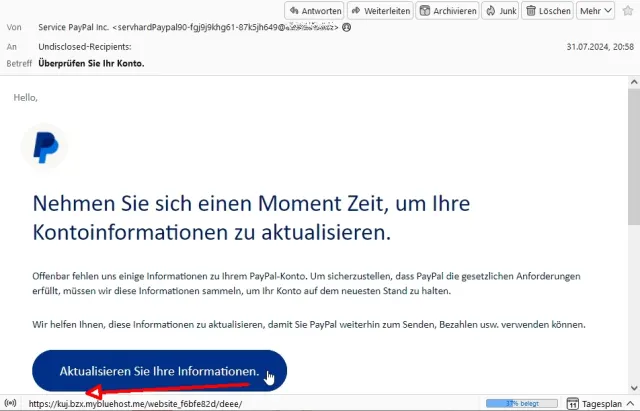Click the Hello, greeting text
Screen dimensions: 640x411
pos(25,98)
